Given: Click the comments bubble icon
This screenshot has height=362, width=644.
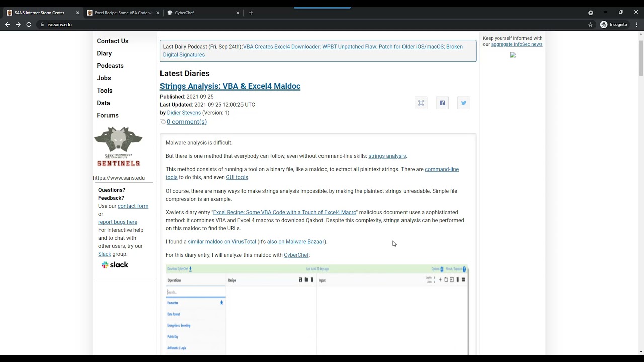Looking at the screenshot, I should click(x=163, y=122).
